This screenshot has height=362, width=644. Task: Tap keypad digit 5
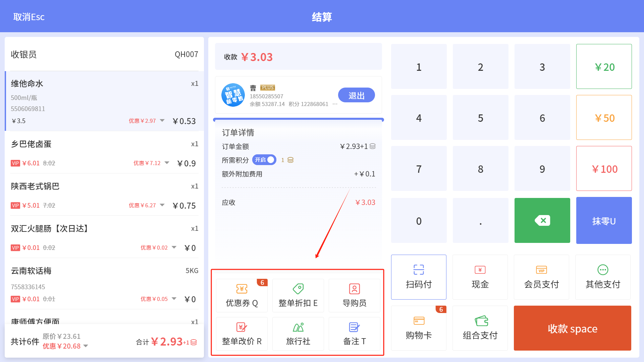click(x=480, y=117)
